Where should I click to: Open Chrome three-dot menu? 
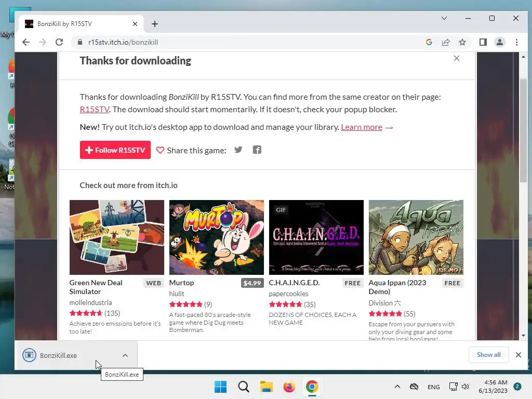[517, 42]
